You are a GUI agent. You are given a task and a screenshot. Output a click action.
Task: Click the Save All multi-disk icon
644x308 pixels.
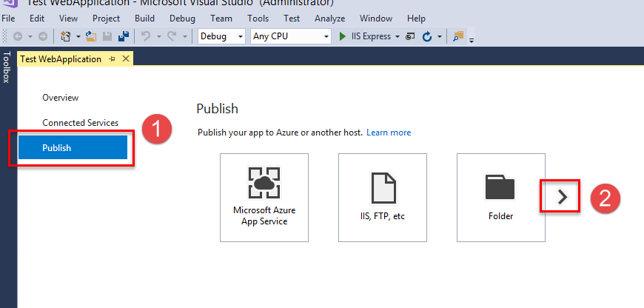(123, 36)
